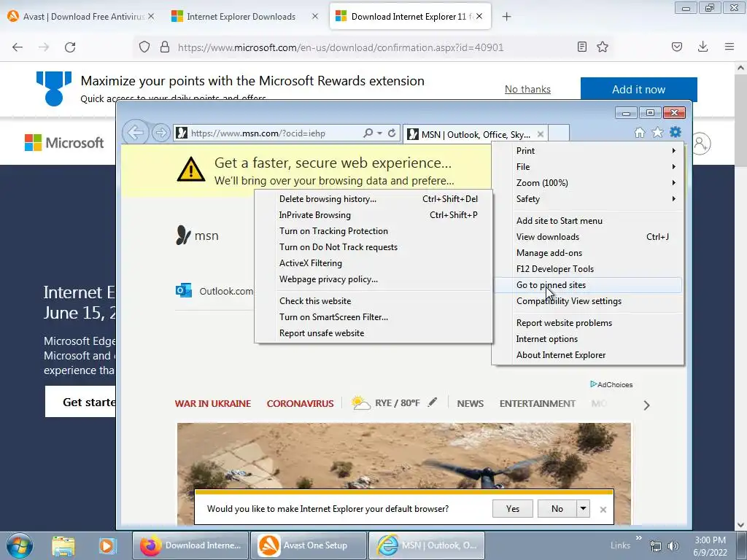Select Check this website
The height and width of the screenshot is (560, 747).
click(373, 301)
